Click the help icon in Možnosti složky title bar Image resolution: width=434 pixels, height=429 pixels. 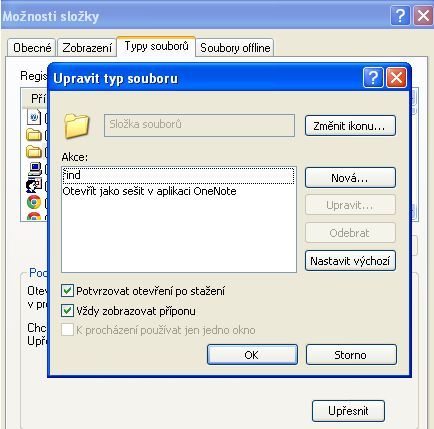[x=400, y=15]
